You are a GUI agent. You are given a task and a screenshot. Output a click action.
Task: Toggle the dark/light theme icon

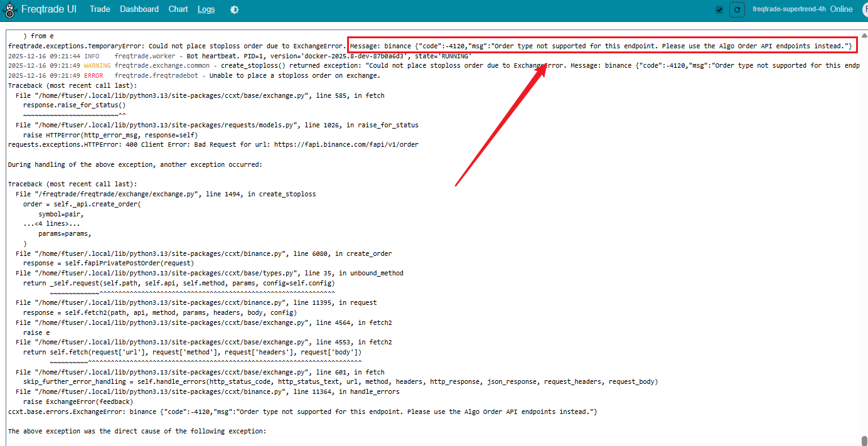[x=234, y=9]
